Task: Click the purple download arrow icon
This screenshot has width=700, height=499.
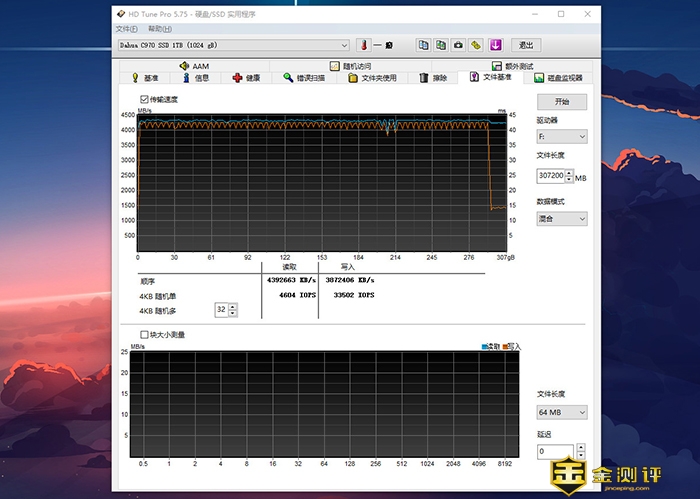Action: coord(495,45)
